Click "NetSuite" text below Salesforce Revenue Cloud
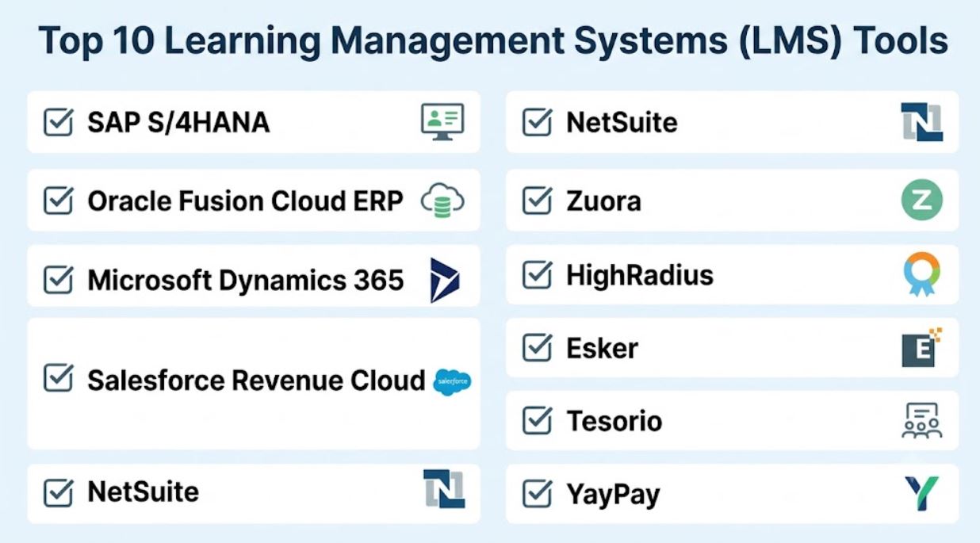980x543 pixels. pyautogui.click(x=143, y=491)
